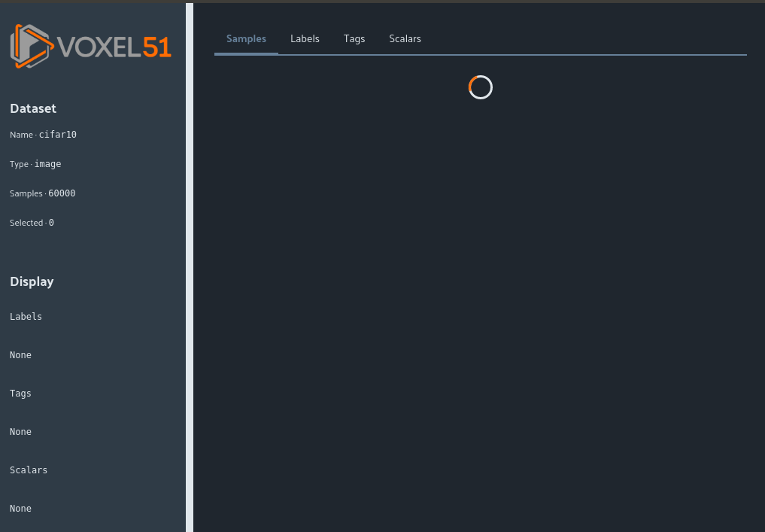Image resolution: width=765 pixels, height=532 pixels.
Task: Click the cifar10 dataset name value
Action: [x=57, y=135]
